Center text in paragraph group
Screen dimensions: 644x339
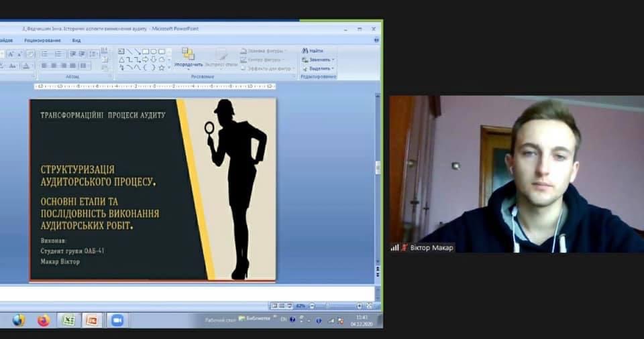[54, 66]
